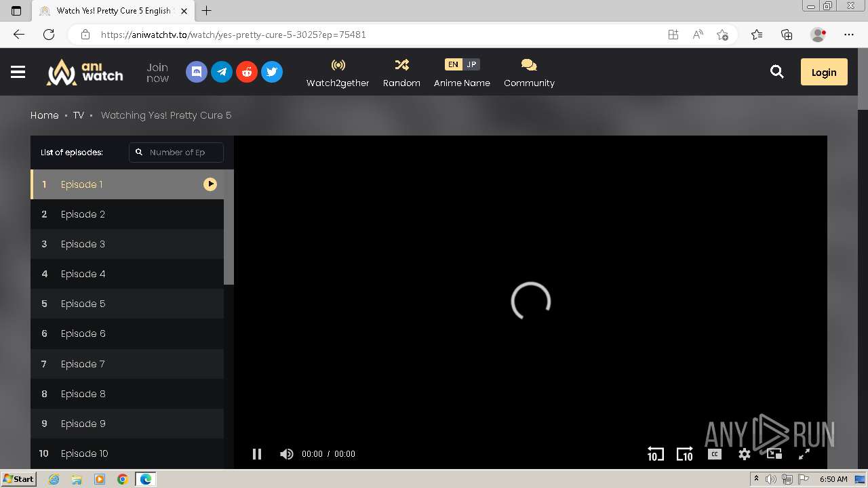
Task: Pick a Random anime
Action: tap(401, 73)
